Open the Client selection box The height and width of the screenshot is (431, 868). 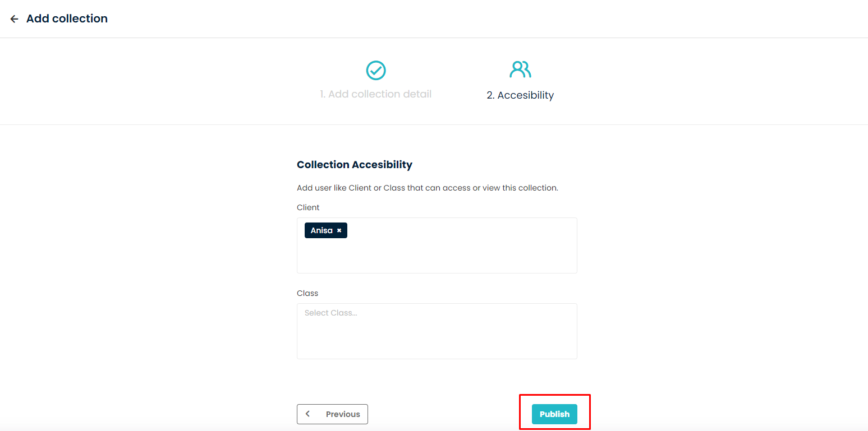(437, 245)
